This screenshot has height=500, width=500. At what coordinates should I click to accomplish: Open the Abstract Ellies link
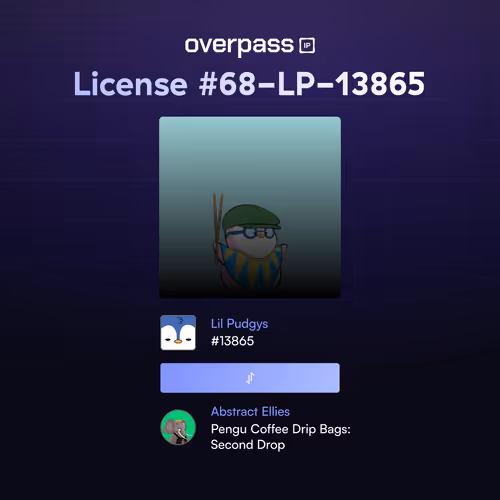(250, 412)
